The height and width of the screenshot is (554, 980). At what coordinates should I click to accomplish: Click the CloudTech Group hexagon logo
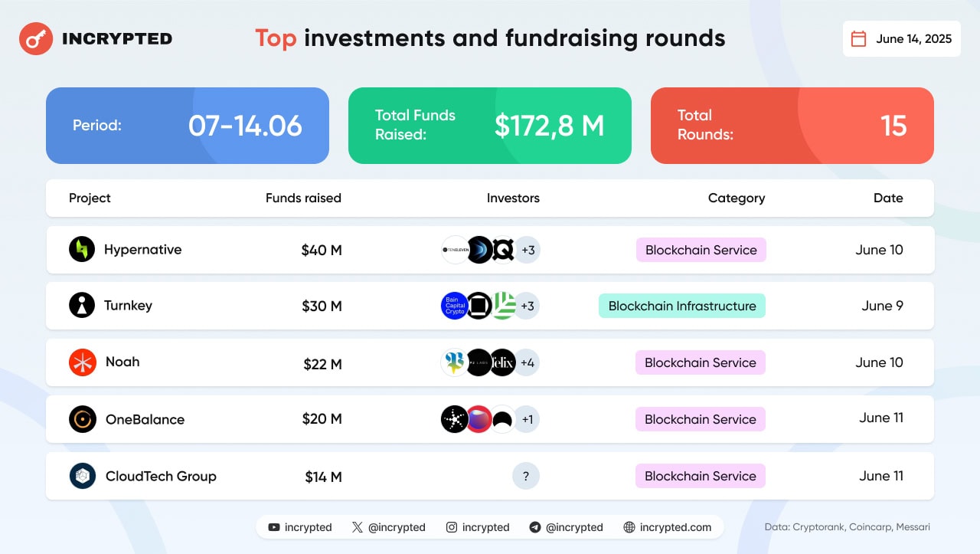(82, 476)
